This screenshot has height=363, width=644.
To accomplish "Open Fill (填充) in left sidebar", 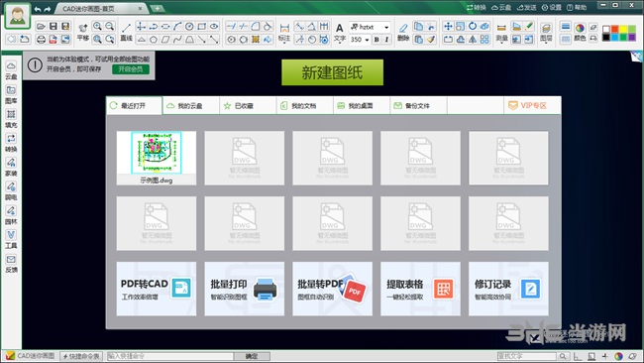I will pos(11,119).
